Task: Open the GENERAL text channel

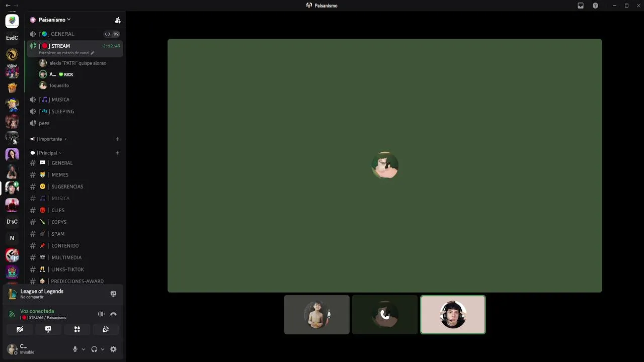Action: point(74,163)
